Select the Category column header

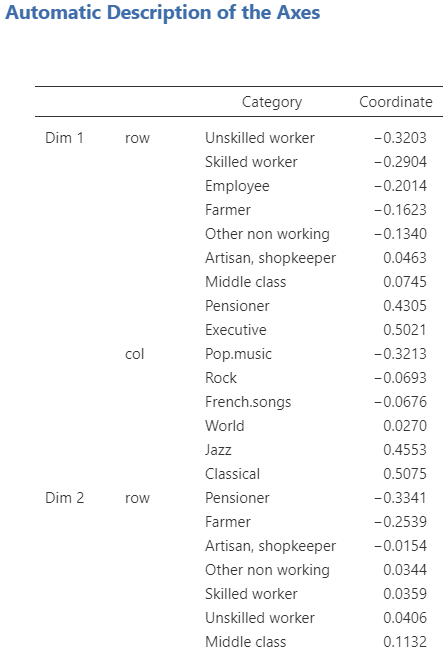point(272,102)
